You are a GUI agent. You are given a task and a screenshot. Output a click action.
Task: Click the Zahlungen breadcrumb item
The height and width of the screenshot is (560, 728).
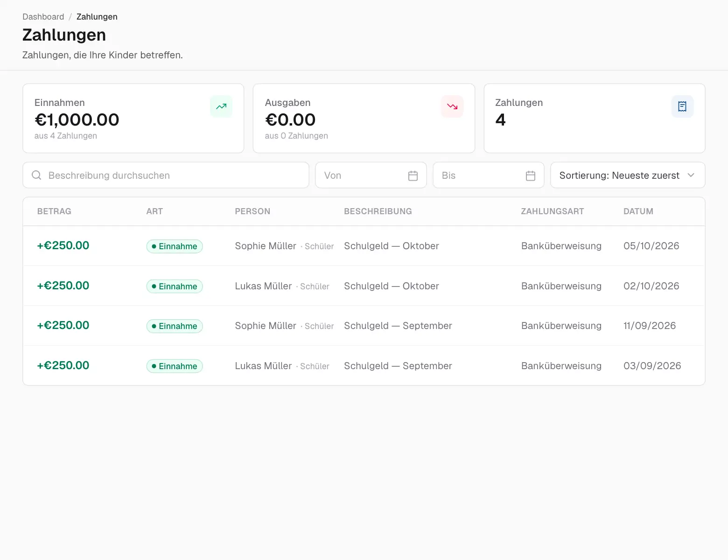(x=97, y=17)
